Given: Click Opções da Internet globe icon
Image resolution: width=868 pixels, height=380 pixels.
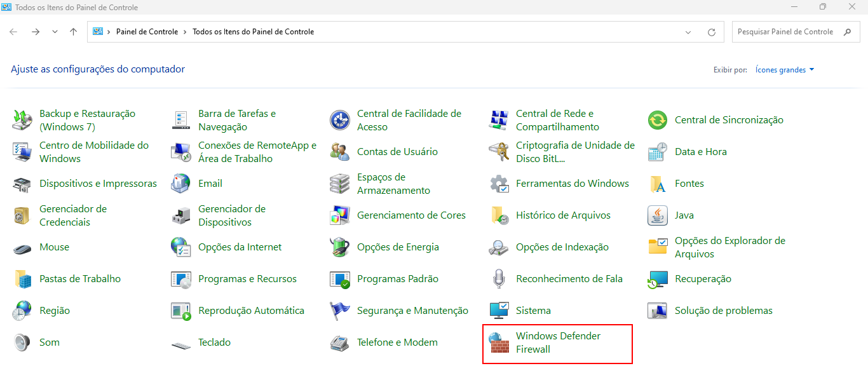Looking at the screenshot, I should [x=181, y=247].
